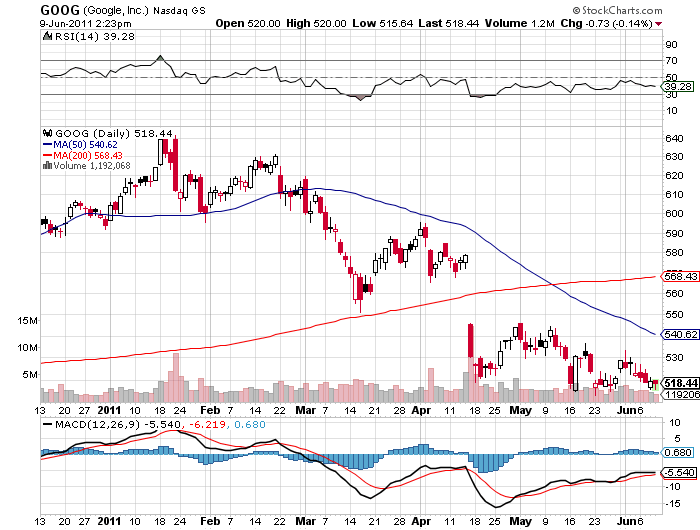Click the GOOG ticker title
The height and width of the screenshot is (530, 700).
coord(60,10)
